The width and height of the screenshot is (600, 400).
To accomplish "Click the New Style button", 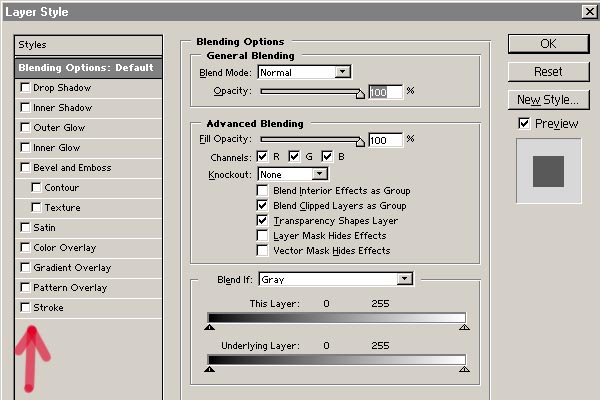I will coord(548,100).
